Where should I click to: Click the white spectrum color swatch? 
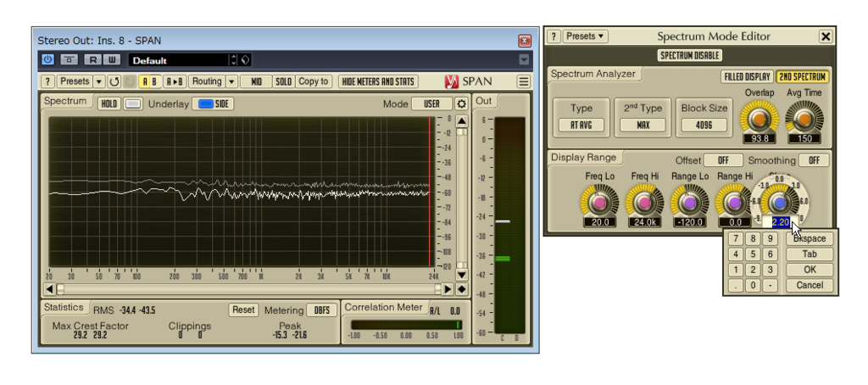point(133,103)
